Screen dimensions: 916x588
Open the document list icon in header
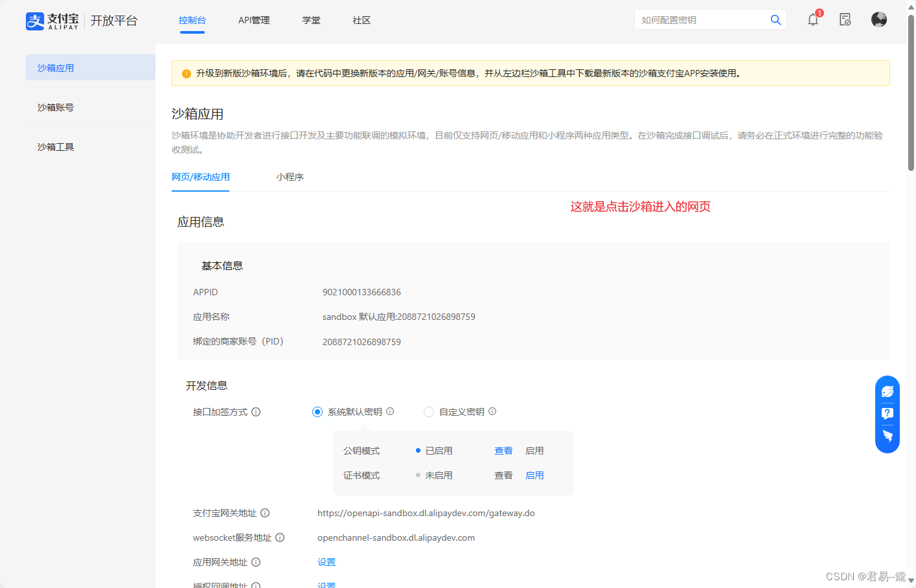845,19
